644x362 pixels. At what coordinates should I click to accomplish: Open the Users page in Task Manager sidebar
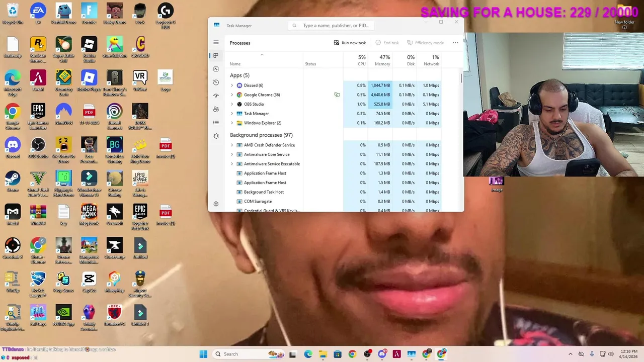tap(216, 109)
